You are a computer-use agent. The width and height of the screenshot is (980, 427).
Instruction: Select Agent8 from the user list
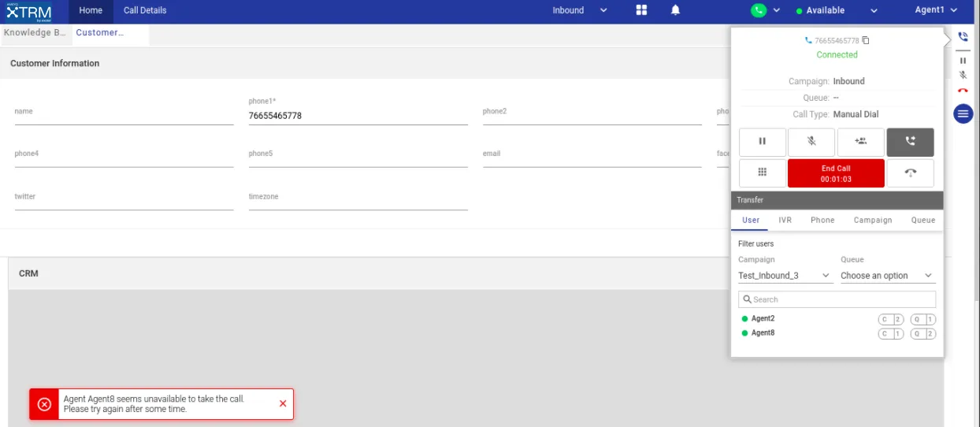point(763,333)
